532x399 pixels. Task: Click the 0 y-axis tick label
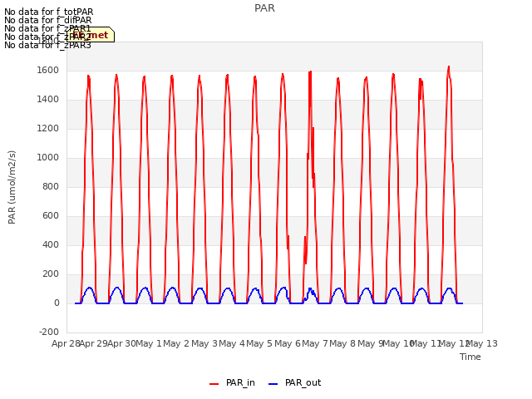click(x=57, y=303)
